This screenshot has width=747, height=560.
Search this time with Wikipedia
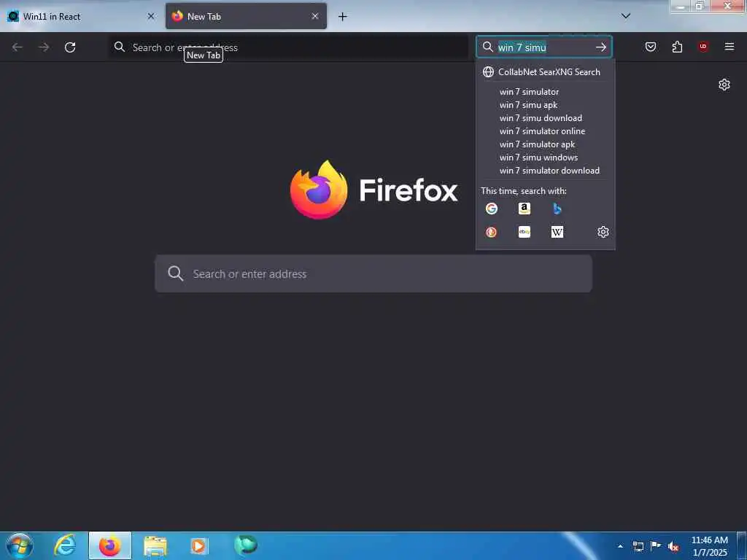coord(557,232)
